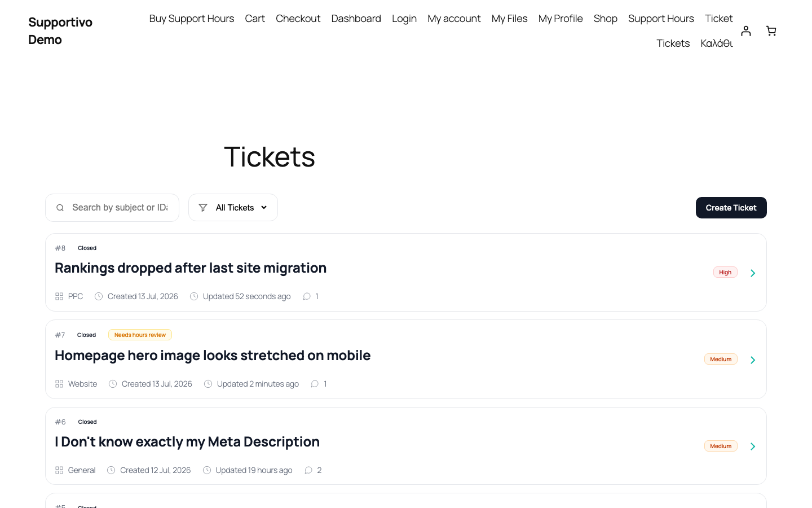Click the Closed status on ticket #6

click(x=87, y=422)
